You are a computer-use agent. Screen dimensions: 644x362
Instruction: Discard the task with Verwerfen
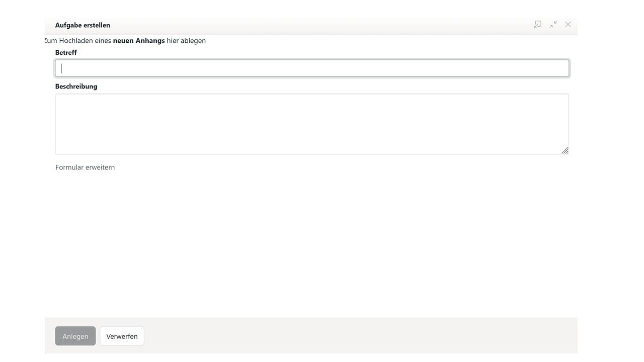pos(122,336)
